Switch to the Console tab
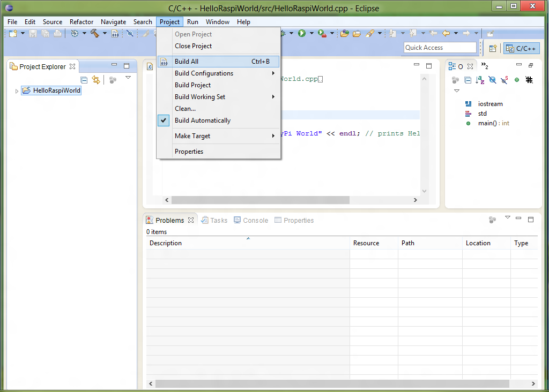The image size is (549, 392). pyautogui.click(x=251, y=220)
